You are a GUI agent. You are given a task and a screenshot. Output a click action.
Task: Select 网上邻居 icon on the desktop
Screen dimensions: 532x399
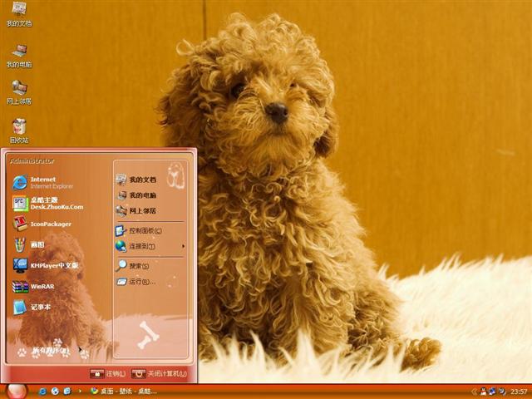click(19, 92)
